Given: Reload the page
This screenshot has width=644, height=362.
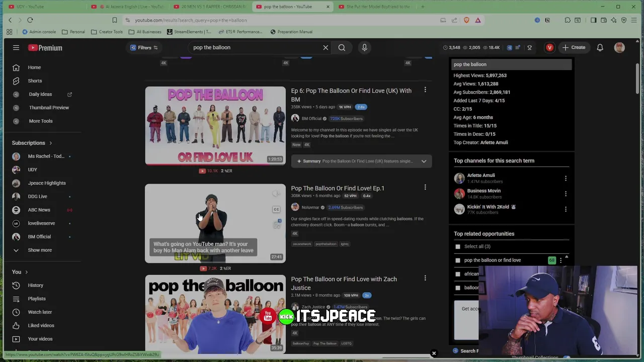Looking at the screenshot, I should pos(30,20).
